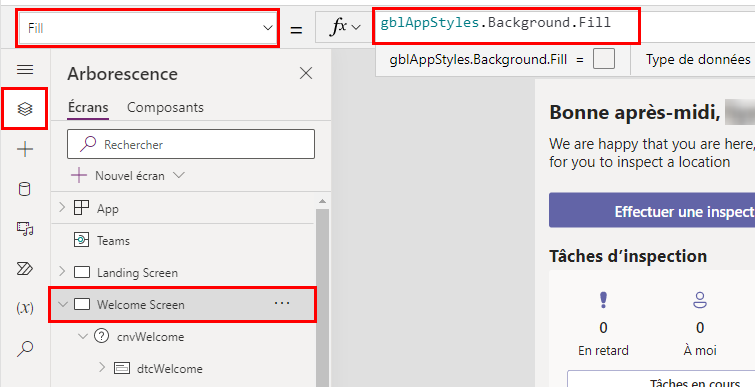
Task: Click the Tâches en cours button
Action: pyautogui.click(x=661, y=379)
